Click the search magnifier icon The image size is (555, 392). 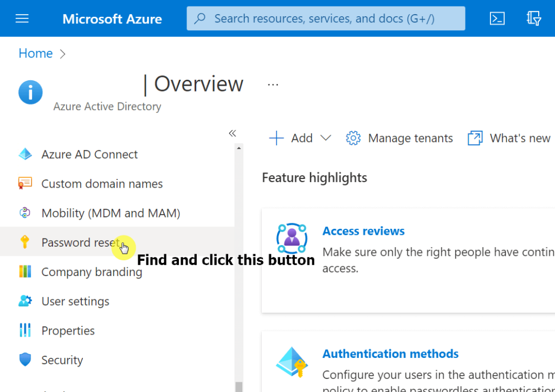tap(200, 18)
